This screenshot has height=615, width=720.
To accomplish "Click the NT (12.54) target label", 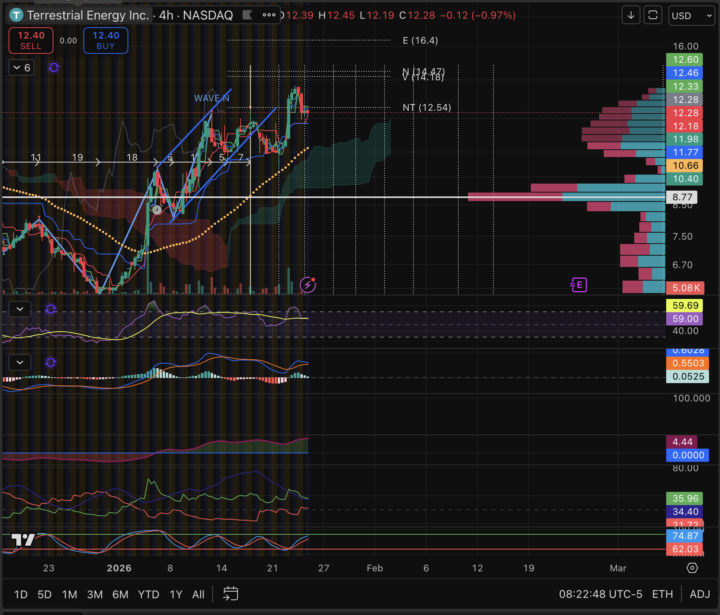I will (x=427, y=107).
